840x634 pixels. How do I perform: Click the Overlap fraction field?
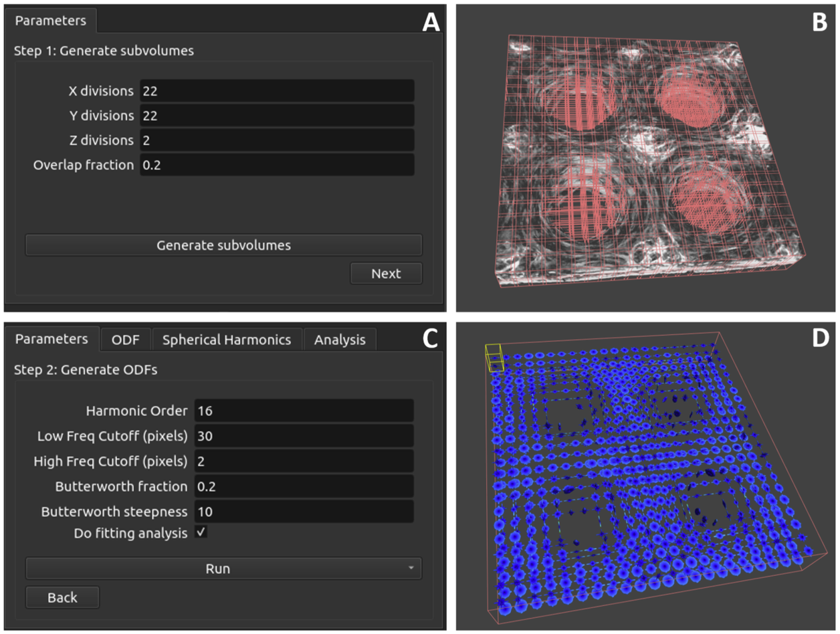[x=277, y=165]
